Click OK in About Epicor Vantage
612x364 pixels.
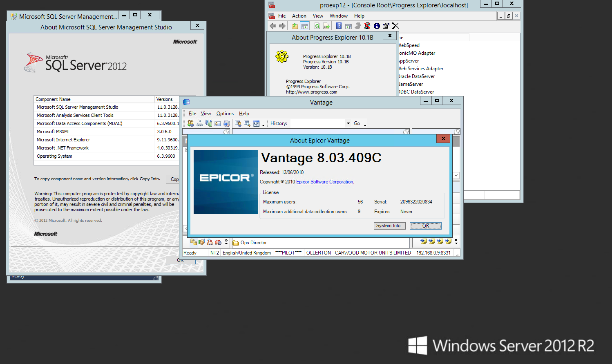pyautogui.click(x=426, y=226)
